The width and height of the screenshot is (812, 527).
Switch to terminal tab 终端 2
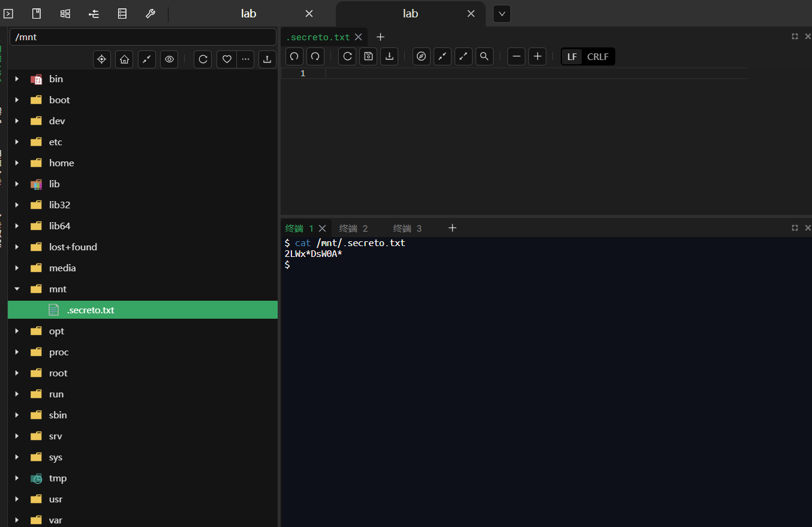pos(353,228)
